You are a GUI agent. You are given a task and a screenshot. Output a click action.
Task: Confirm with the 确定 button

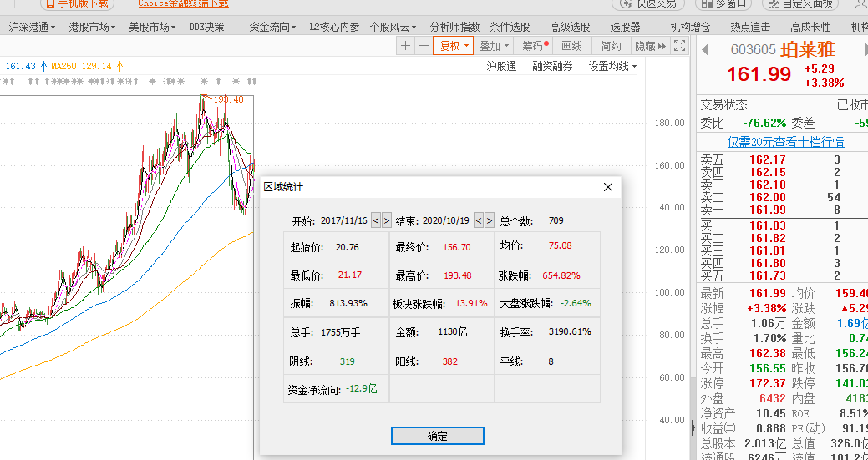437,436
